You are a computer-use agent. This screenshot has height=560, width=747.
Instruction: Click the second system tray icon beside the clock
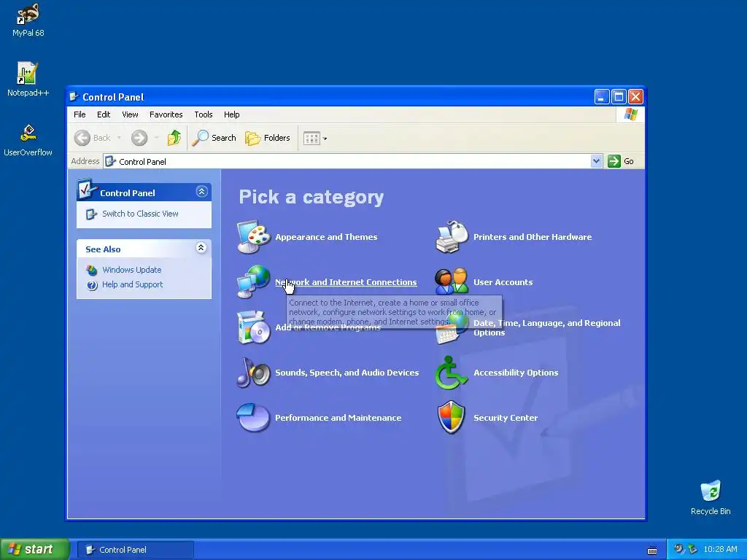692,549
